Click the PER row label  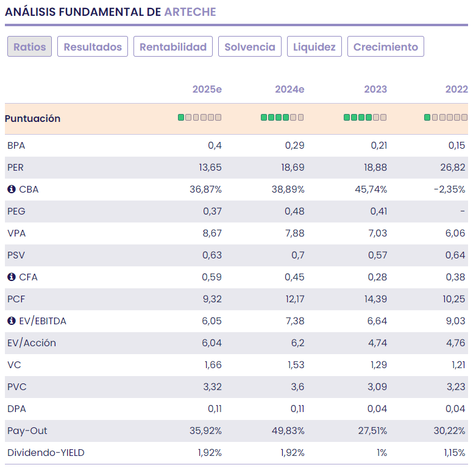[x=16, y=168]
